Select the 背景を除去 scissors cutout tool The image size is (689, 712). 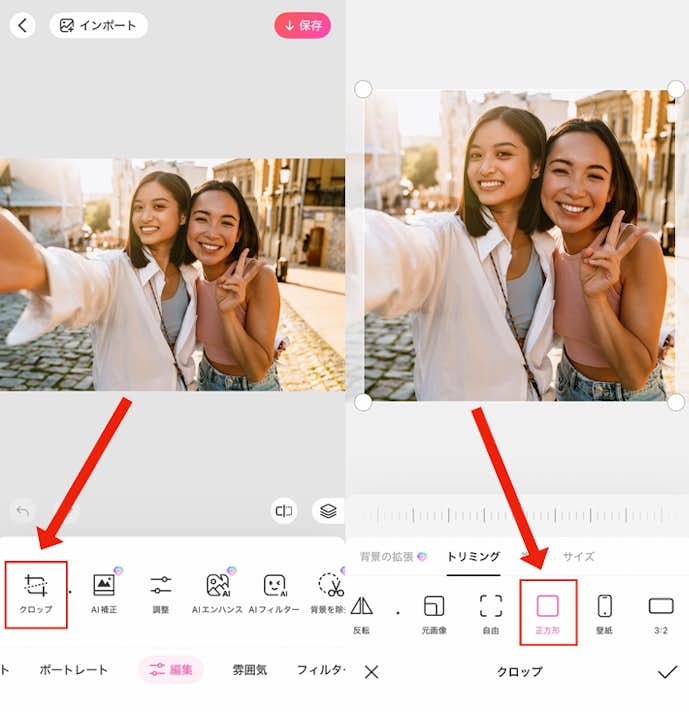[329, 594]
